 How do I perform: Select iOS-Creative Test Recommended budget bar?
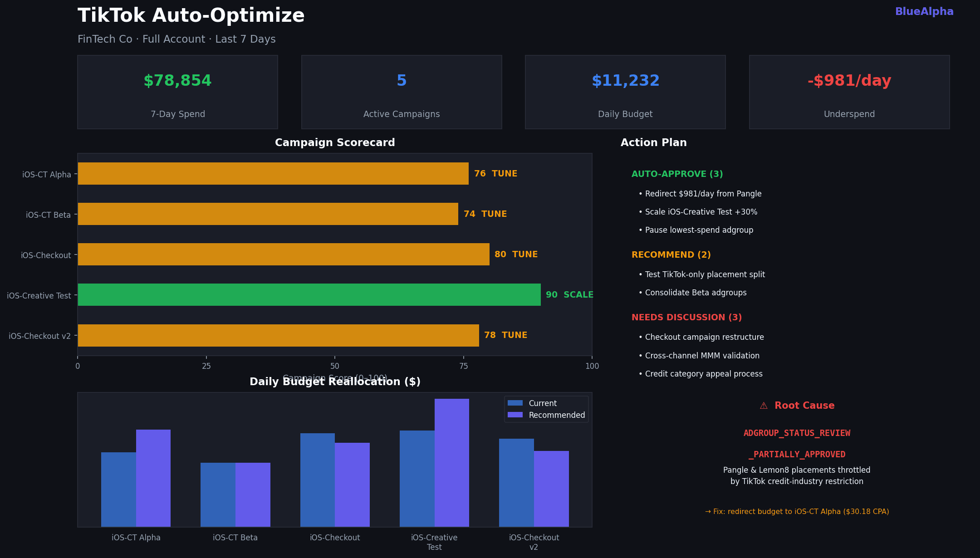pos(452,463)
